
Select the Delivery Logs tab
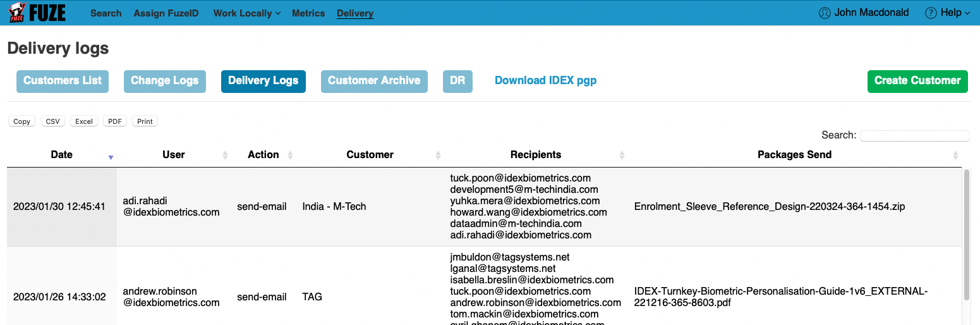pos(263,81)
